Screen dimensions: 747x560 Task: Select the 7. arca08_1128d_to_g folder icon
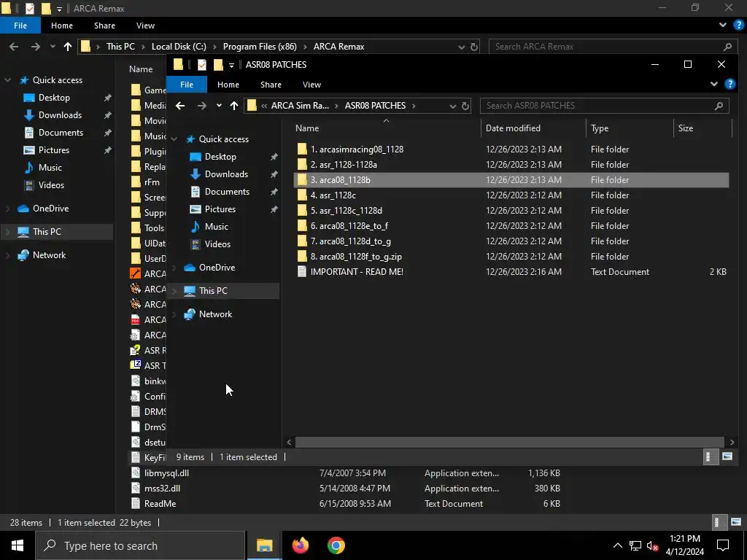pyautogui.click(x=302, y=241)
